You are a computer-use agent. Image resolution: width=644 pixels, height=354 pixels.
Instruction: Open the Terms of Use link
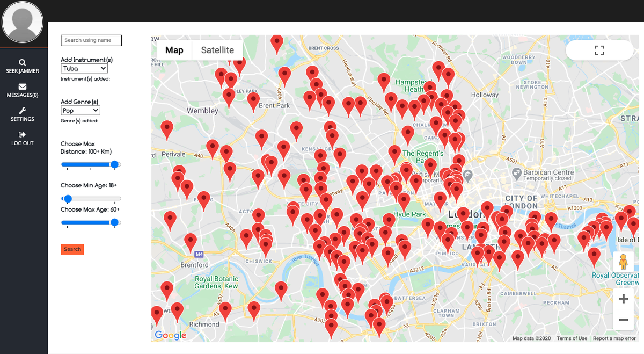tap(572, 338)
